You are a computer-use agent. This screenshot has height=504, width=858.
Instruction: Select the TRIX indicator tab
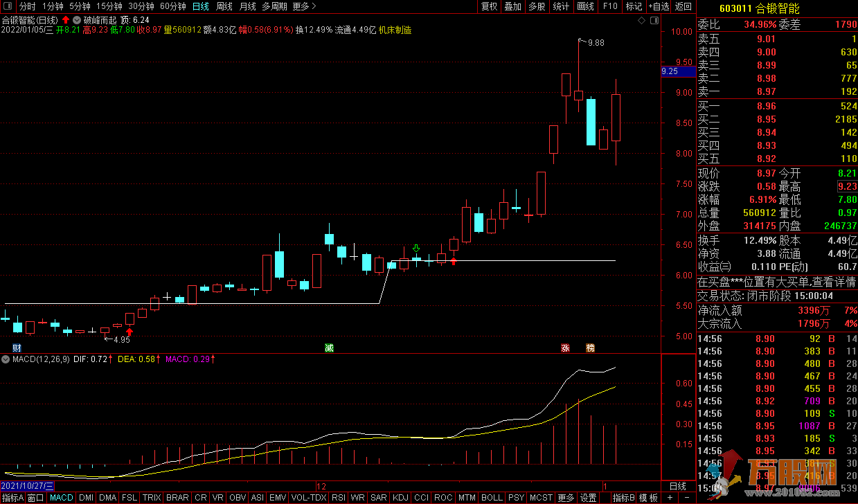coord(152,498)
